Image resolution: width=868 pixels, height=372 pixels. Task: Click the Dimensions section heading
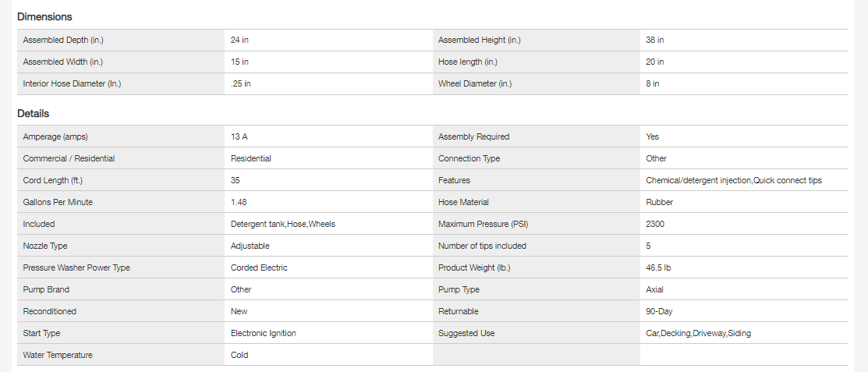(44, 16)
